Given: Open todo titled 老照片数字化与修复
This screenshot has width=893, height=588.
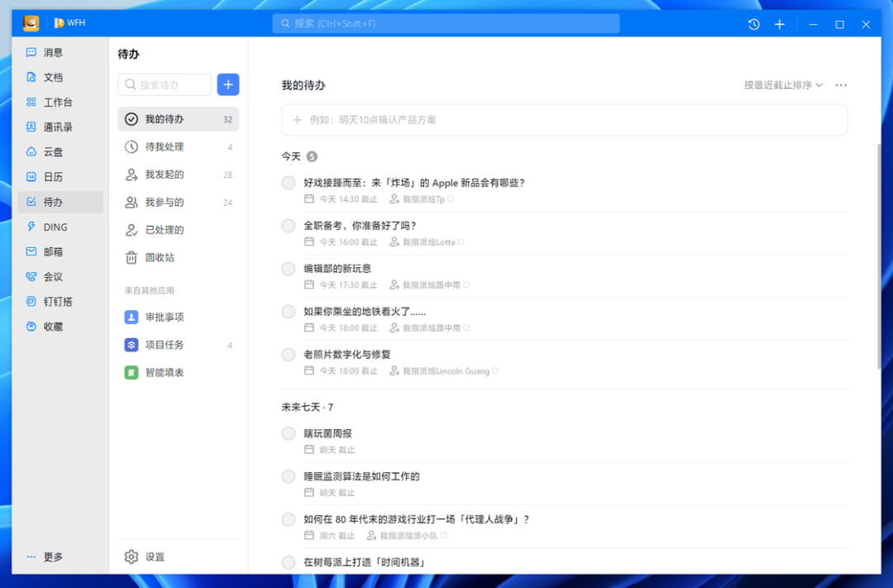Looking at the screenshot, I should [x=346, y=355].
